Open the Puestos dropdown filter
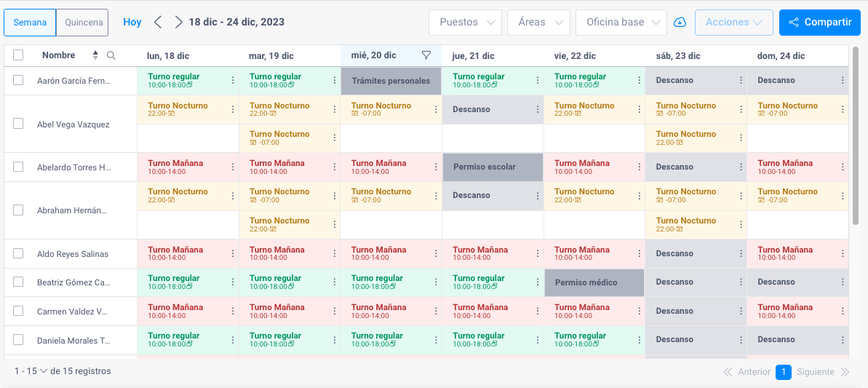868x388 pixels. tap(465, 23)
